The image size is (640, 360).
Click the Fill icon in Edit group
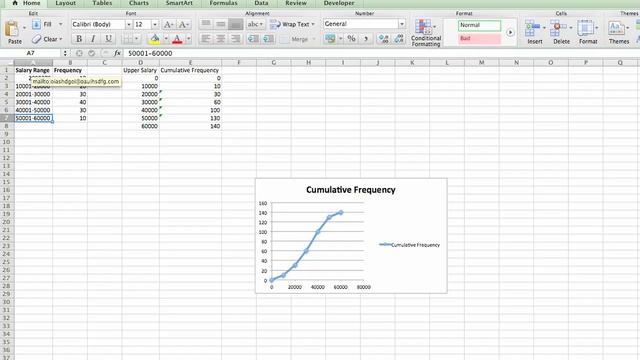point(36,24)
